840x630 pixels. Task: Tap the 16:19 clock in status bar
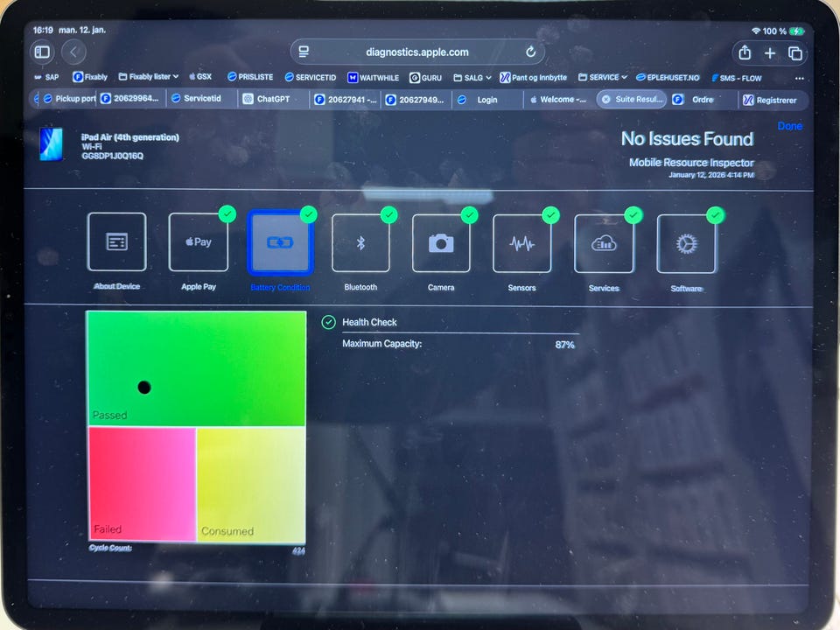43,30
